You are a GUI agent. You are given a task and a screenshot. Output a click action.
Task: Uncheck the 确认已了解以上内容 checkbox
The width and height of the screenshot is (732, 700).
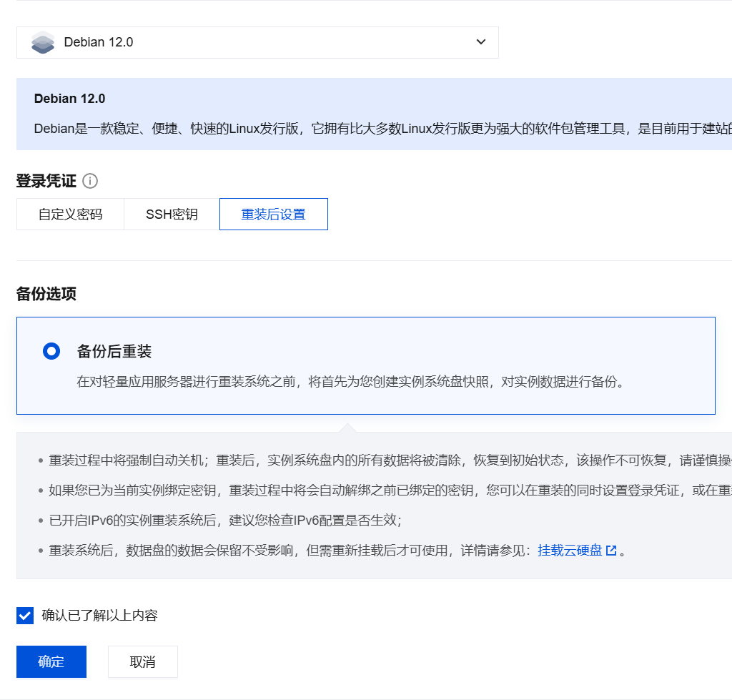(25, 616)
